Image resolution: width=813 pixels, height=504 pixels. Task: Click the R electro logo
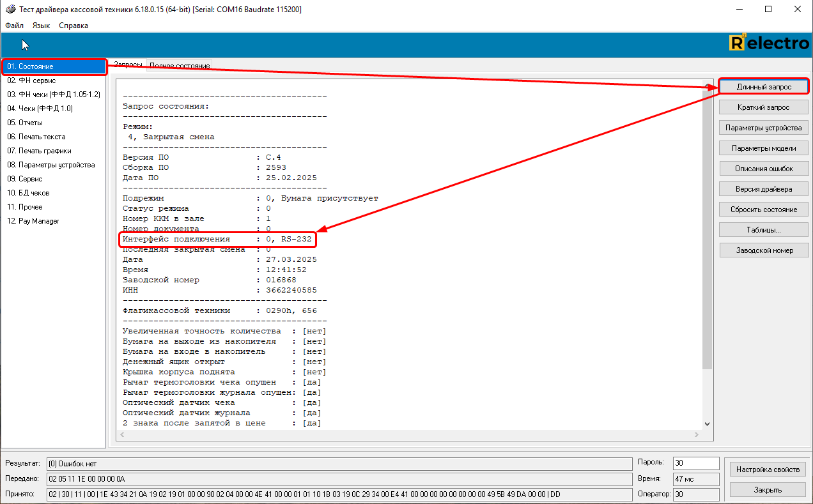769,43
